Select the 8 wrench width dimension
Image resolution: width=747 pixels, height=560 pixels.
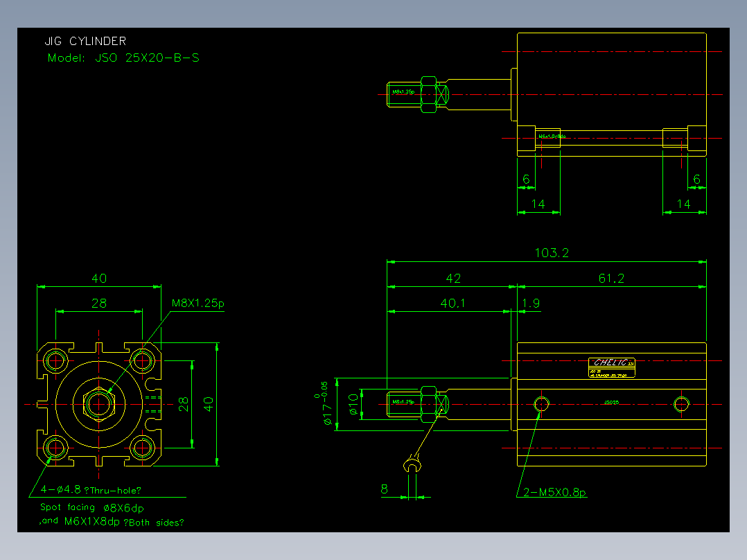coord(385,489)
